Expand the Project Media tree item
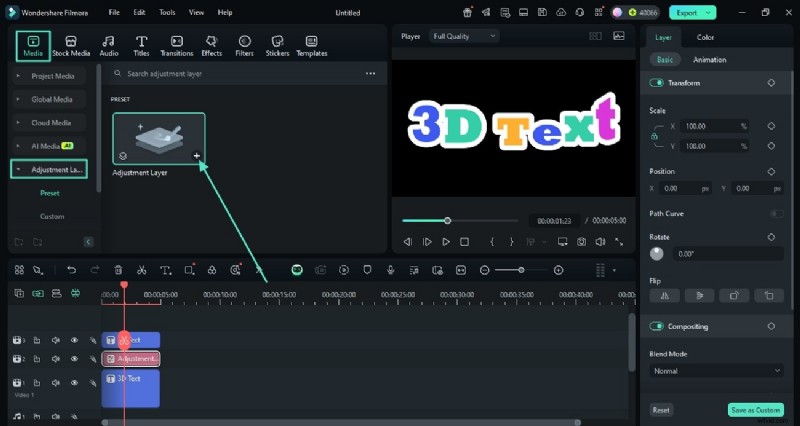The height and width of the screenshot is (426, 800). point(50,76)
